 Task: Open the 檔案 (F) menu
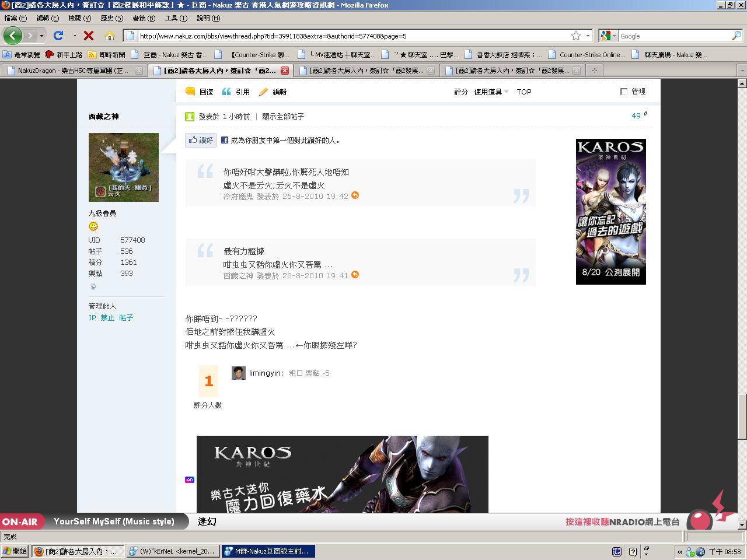[x=15, y=18]
